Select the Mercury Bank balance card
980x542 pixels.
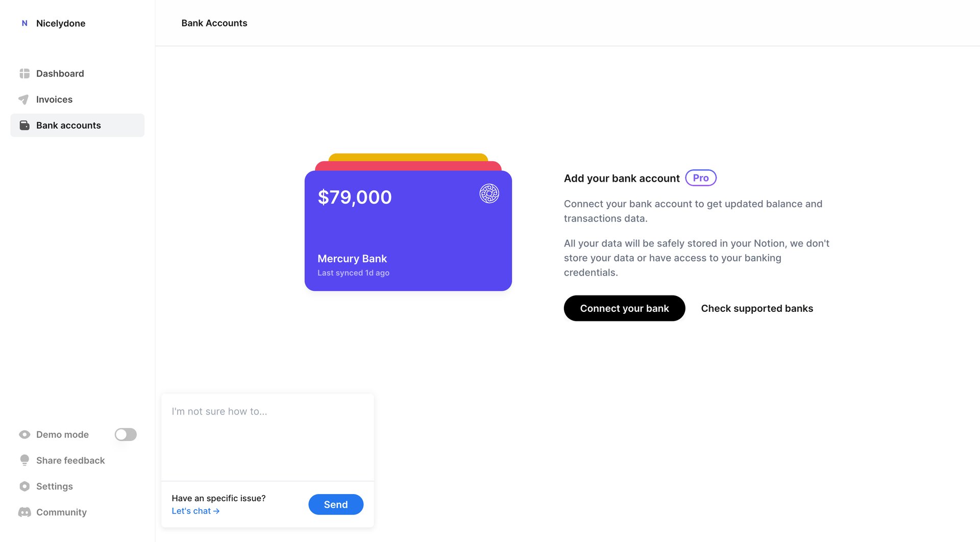[x=407, y=230]
